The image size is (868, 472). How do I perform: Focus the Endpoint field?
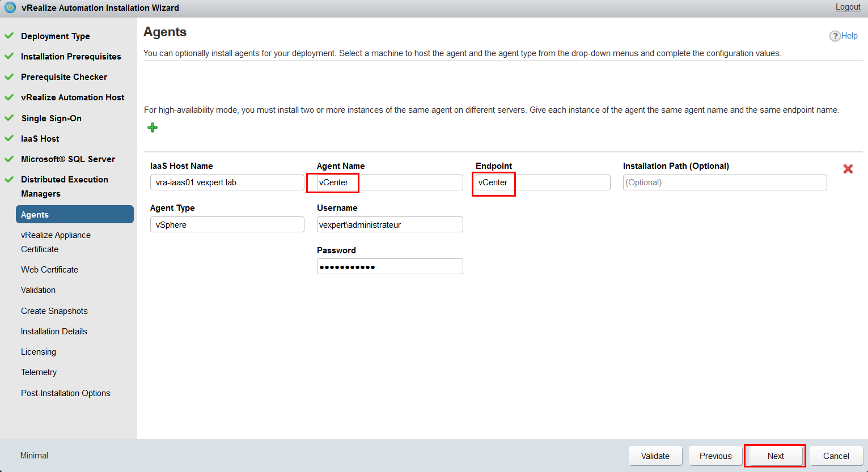[x=543, y=182]
